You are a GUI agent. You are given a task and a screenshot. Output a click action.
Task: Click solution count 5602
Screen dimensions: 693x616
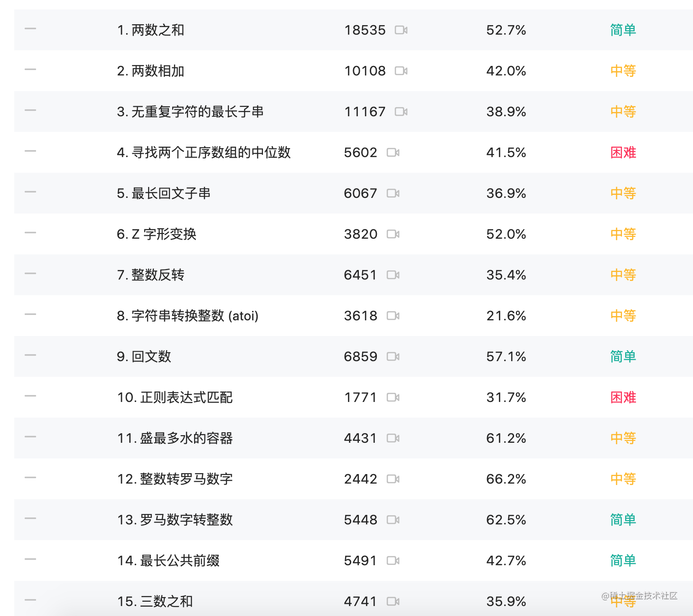click(x=361, y=152)
